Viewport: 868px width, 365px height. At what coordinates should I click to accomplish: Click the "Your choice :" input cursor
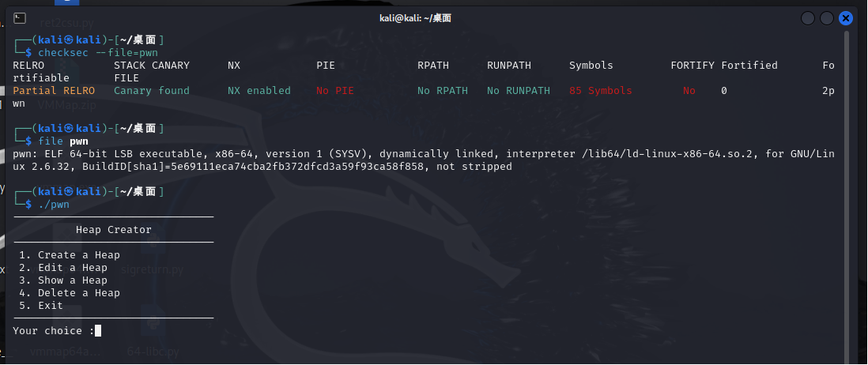(x=97, y=331)
